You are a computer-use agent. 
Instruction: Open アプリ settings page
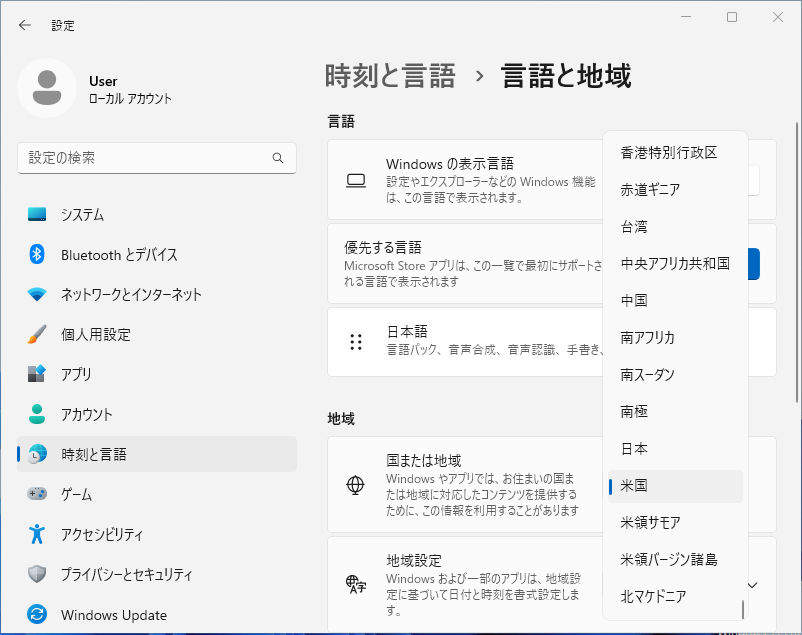[157, 374]
